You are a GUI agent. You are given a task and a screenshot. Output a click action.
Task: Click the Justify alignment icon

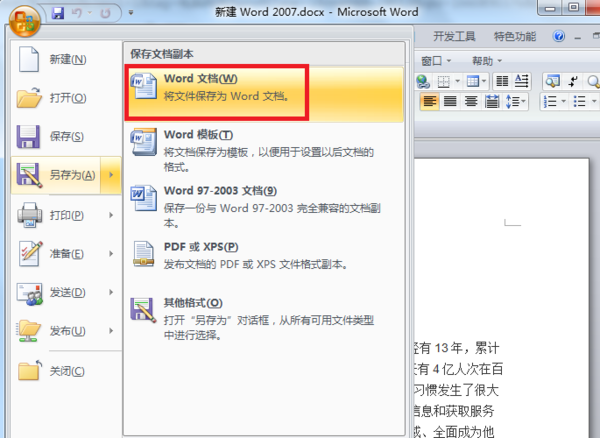[450, 102]
